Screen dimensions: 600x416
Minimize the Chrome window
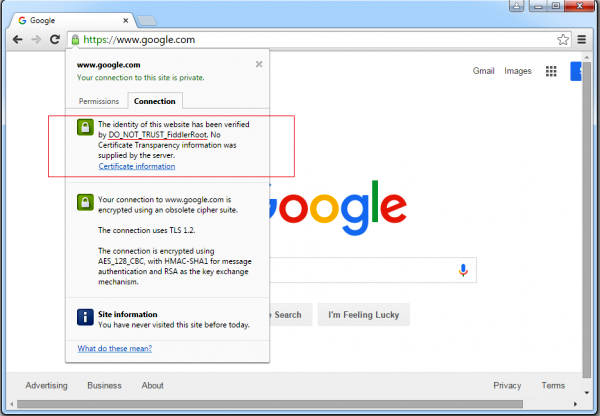tap(538, 6)
